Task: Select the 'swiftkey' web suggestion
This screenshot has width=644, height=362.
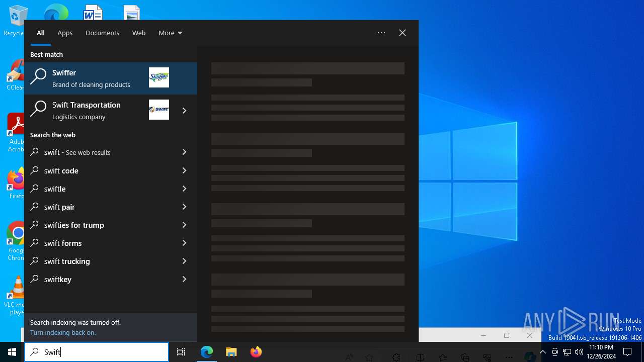Action: coord(98,279)
